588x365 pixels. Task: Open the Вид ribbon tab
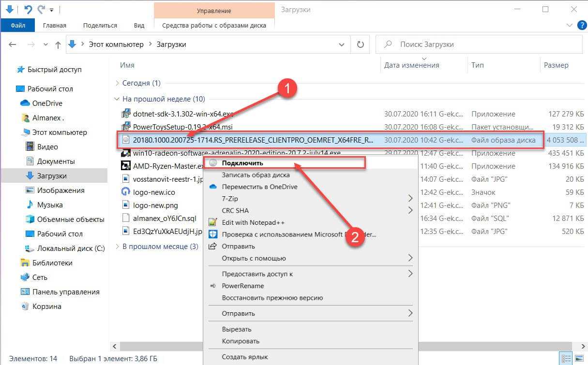click(139, 26)
